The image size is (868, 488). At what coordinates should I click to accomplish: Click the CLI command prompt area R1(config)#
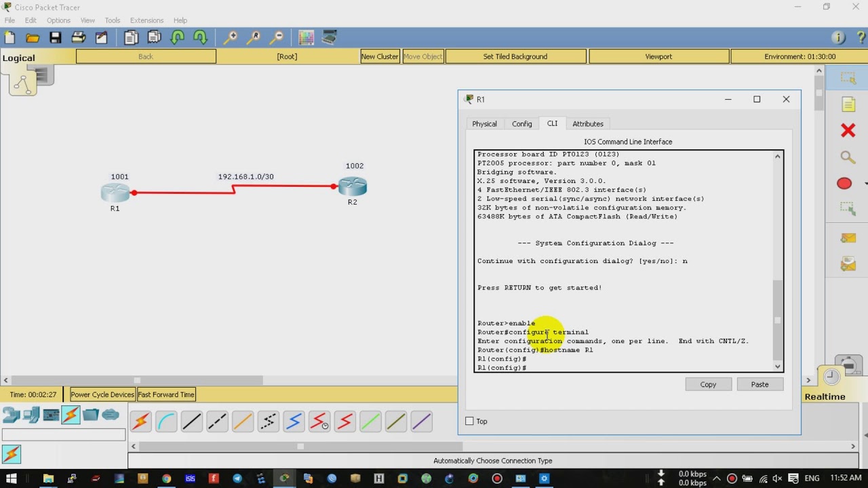point(502,367)
